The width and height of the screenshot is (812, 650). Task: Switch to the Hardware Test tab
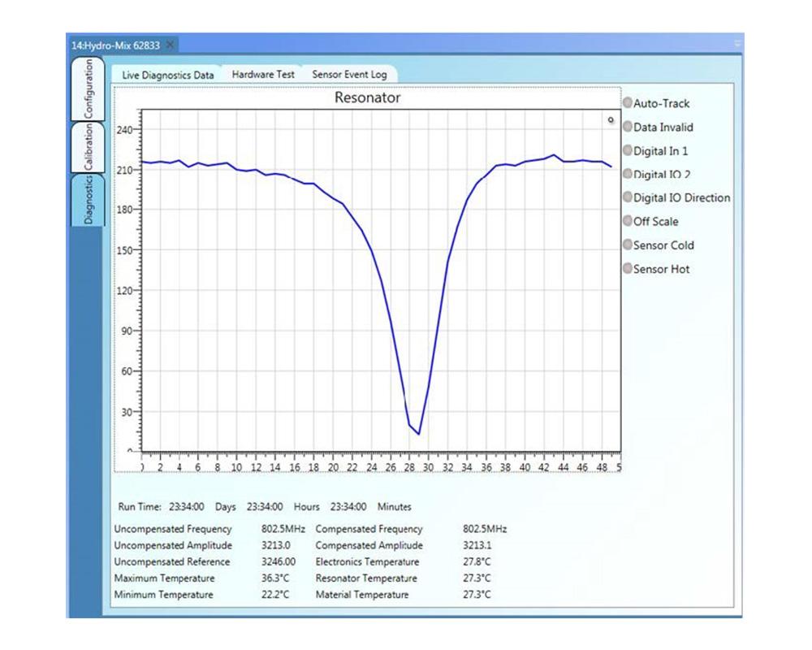click(263, 74)
